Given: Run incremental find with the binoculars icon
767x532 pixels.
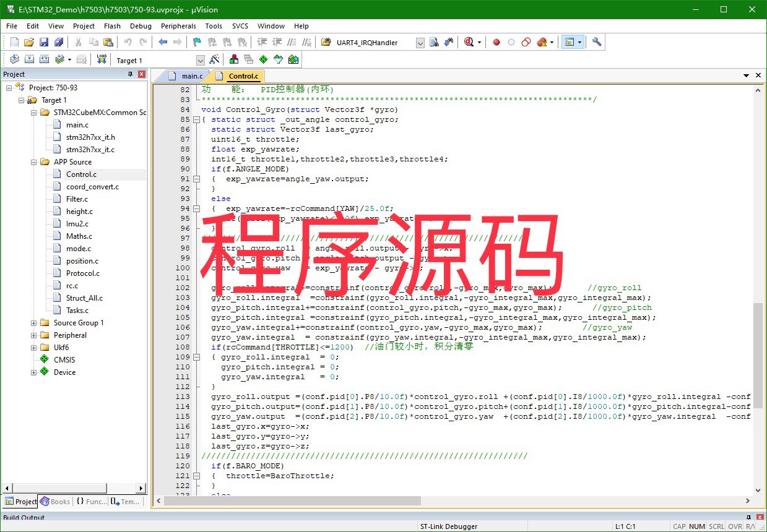Looking at the screenshot, I should tap(449, 42).
